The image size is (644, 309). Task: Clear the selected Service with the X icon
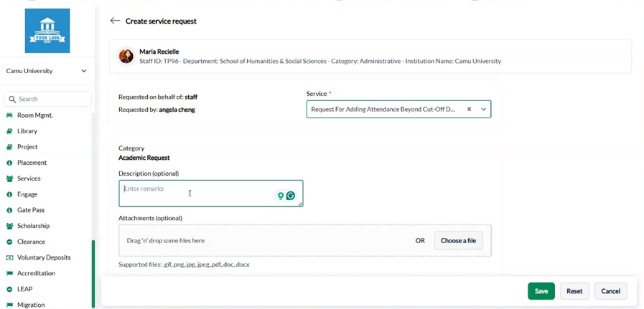[x=469, y=110]
